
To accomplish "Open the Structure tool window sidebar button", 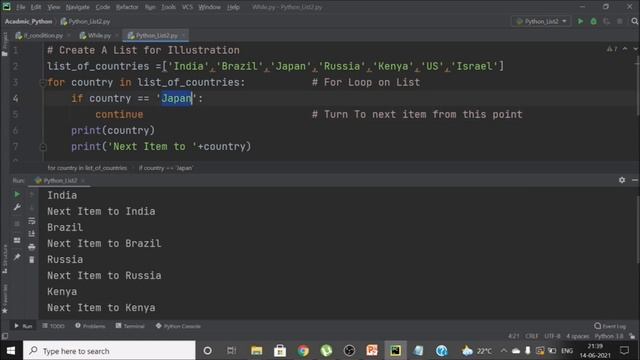I will 4,259.
